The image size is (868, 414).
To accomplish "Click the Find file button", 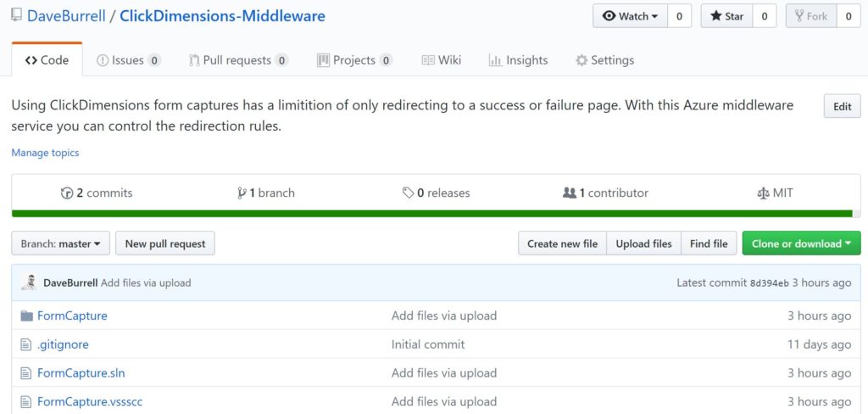I will [709, 243].
